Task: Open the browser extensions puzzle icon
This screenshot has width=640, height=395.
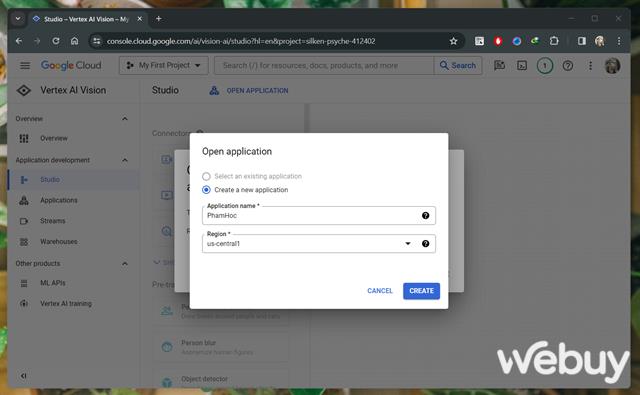Action: 554,41
